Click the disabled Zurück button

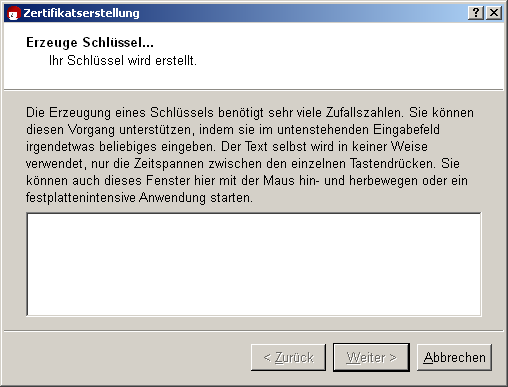pos(288,357)
